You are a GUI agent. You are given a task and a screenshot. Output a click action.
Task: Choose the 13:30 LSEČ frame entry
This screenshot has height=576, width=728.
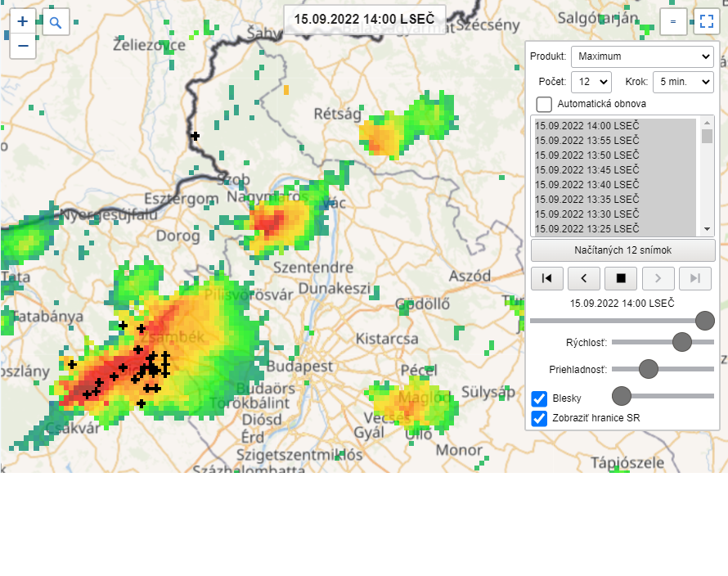click(586, 214)
